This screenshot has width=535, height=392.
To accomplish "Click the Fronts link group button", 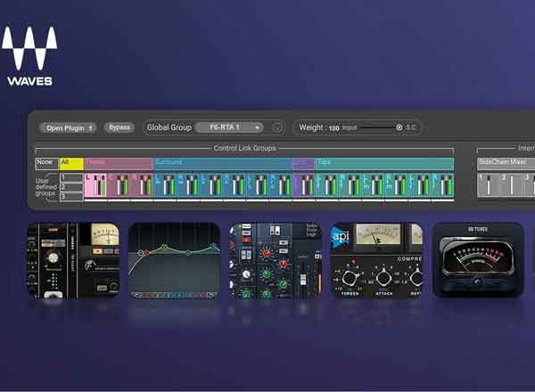I will click(118, 163).
